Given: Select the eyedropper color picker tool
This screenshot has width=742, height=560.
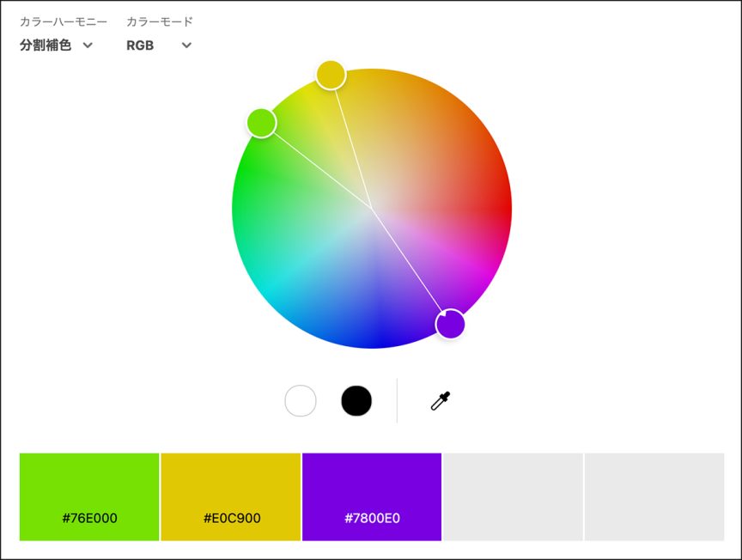Looking at the screenshot, I should pos(441,400).
